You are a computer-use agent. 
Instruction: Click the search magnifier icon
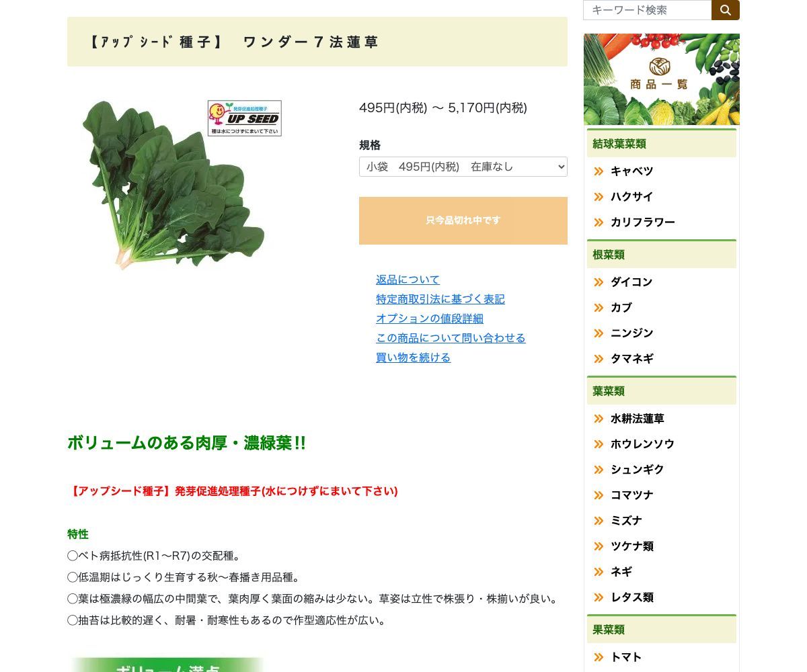click(726, 10)
